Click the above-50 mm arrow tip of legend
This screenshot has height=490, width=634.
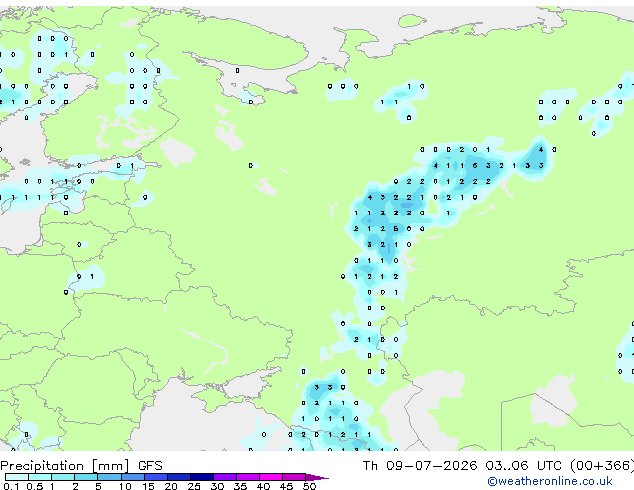pos(317,477)
